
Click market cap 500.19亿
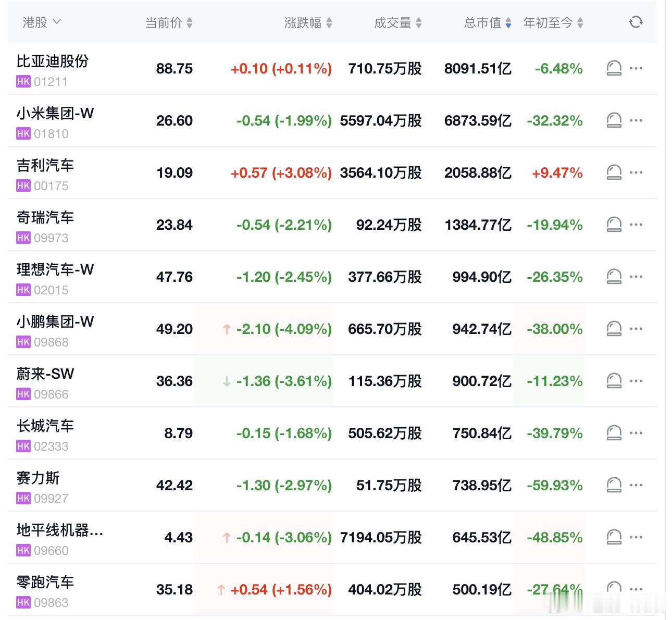[x=482, y=589]
